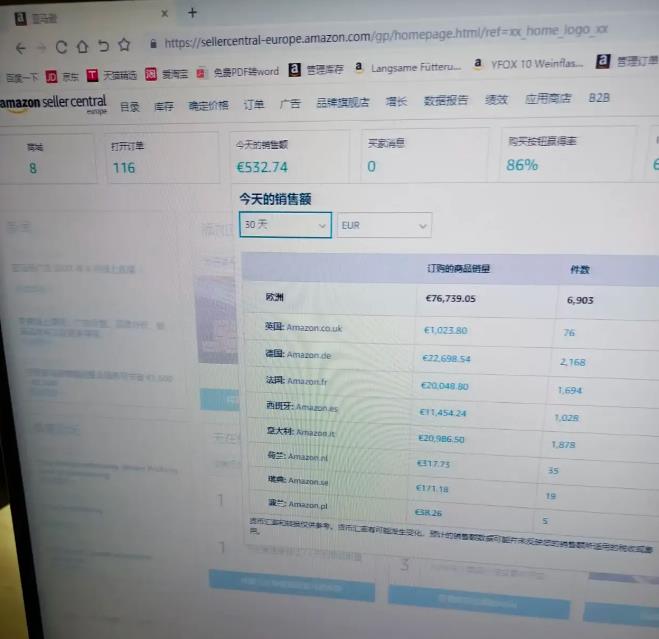
Task: Open the 确定价格 menu
Action: click(208, 105)
